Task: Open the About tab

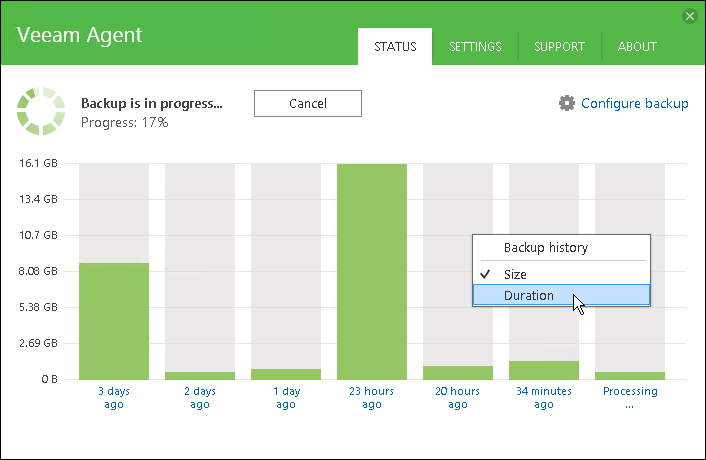Action: pyautogui.click(x=637, y=46)
